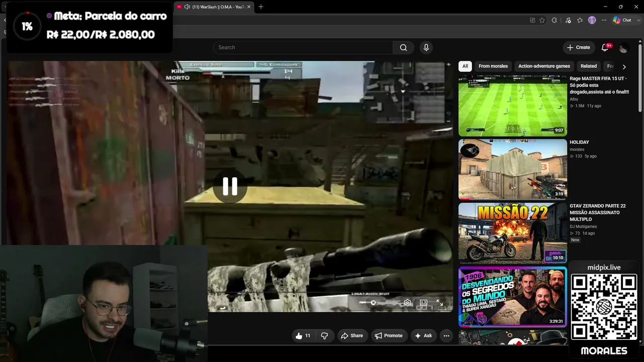644x362 pixels.
Task: Open YouTube notifications bell
Action: (605, 47)
